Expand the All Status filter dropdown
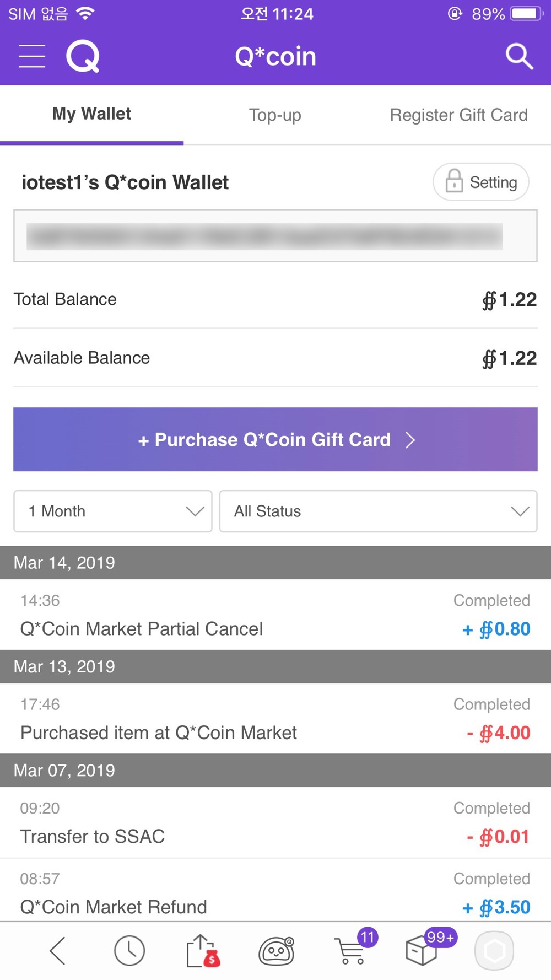The width and height of the screenshot is (551, 980). [379, 511]
